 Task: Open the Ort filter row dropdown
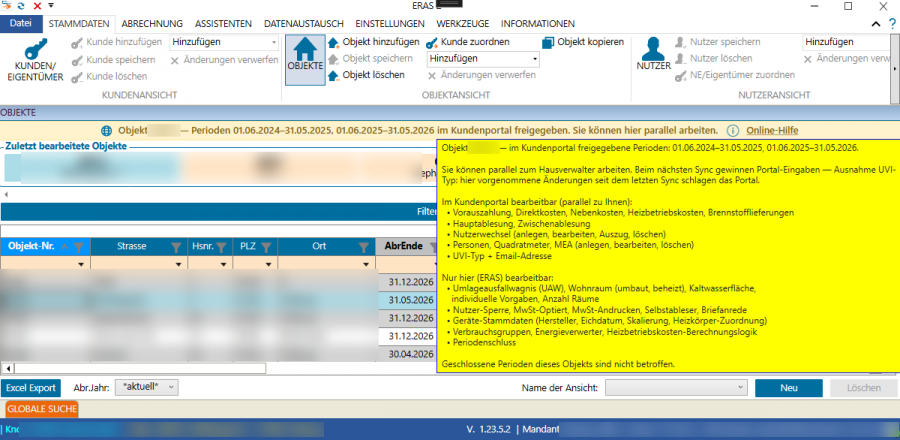366,264
